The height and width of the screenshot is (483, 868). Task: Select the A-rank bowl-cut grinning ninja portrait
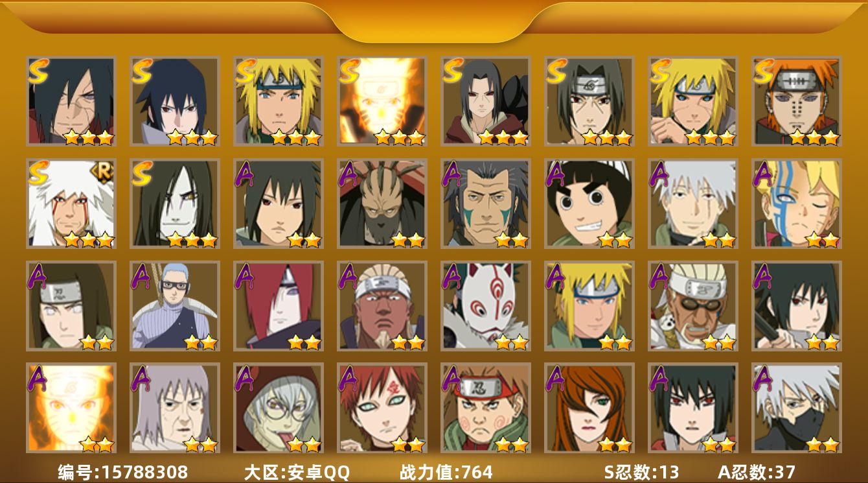coord(589,204)
